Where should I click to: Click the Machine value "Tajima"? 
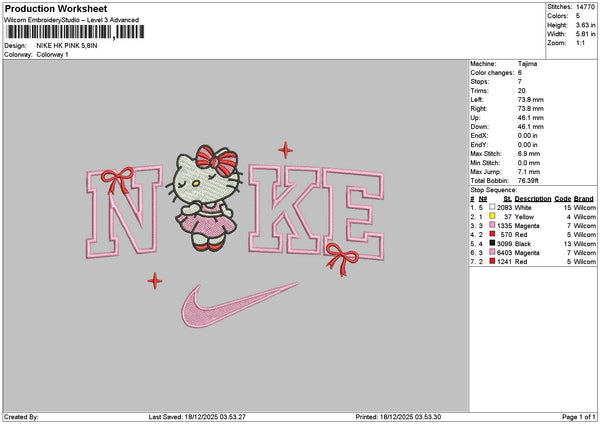click(527, 64)
